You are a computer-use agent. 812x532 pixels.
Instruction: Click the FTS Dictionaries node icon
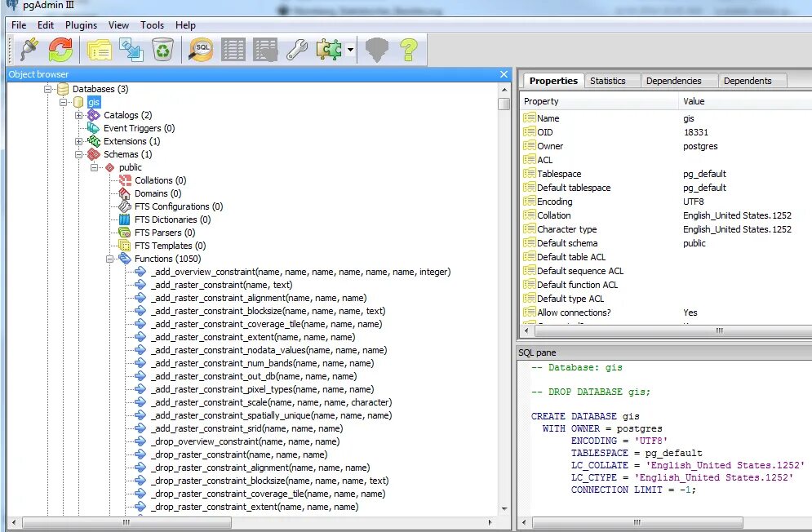click(x=125, y=219)
